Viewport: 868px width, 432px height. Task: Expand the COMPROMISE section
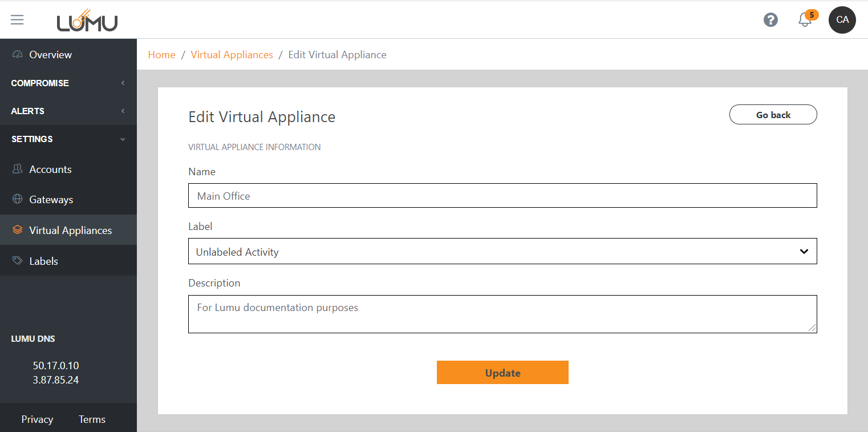(x=68, y=83)
